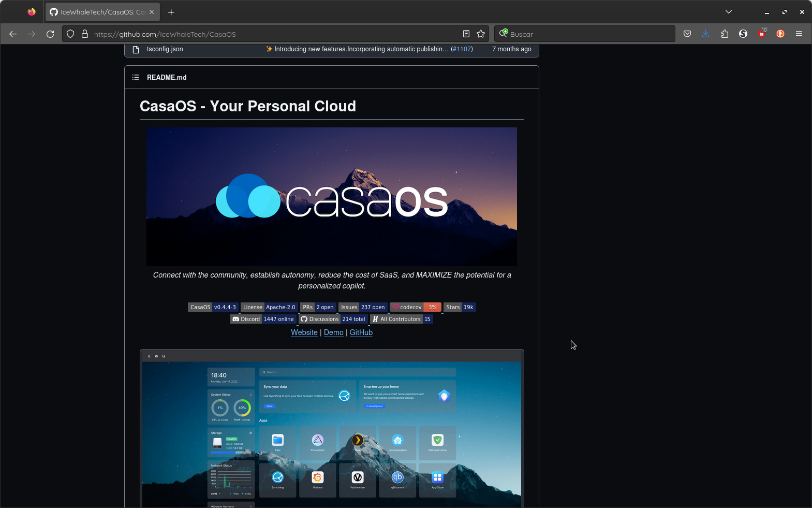Viewport: 812px width, 508px height.
Task: Click the License Apache-2.0 badge
Action: (269, 307)
